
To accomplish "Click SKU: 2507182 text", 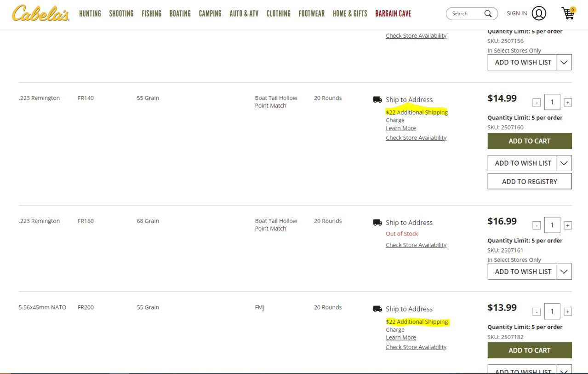I will point(505,337).
